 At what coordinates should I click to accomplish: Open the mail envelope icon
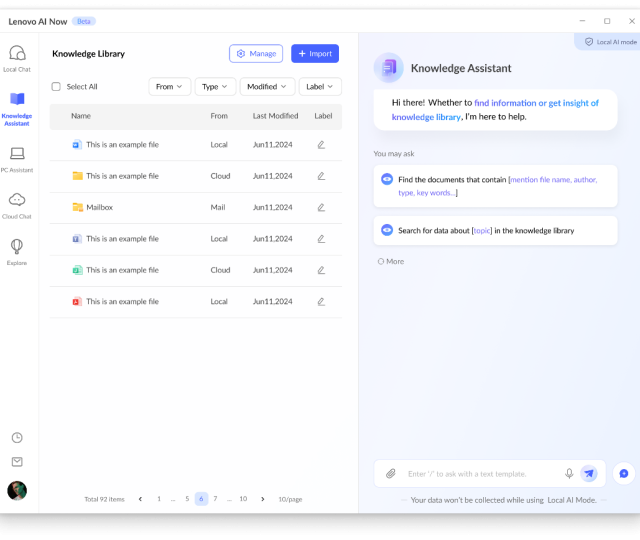coord(17,462)
